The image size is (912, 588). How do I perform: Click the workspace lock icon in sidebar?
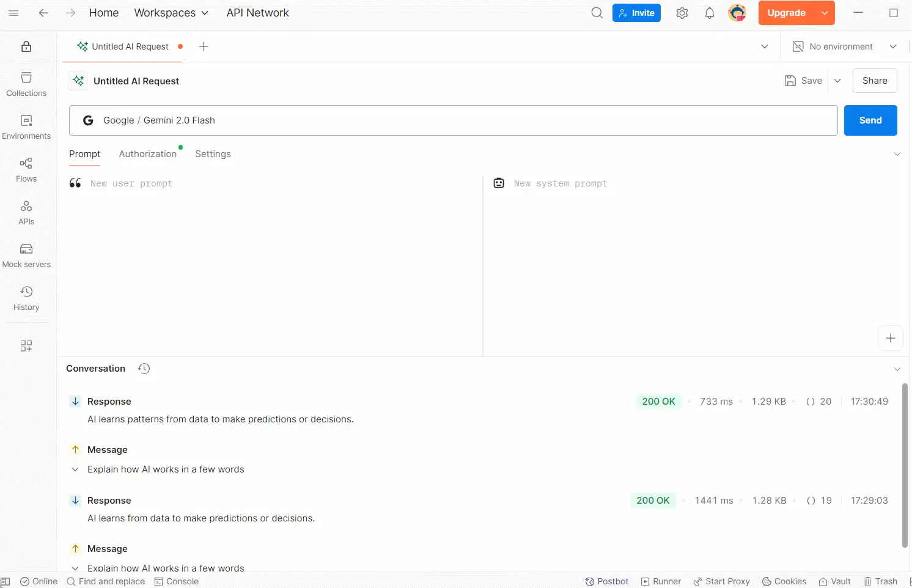pos(26,46)
